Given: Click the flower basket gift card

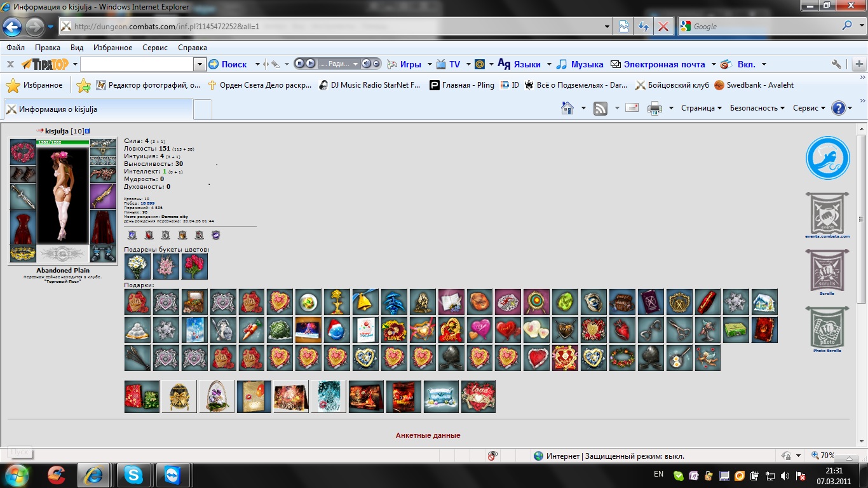Looking at the screenshot, I should (217, 396).
